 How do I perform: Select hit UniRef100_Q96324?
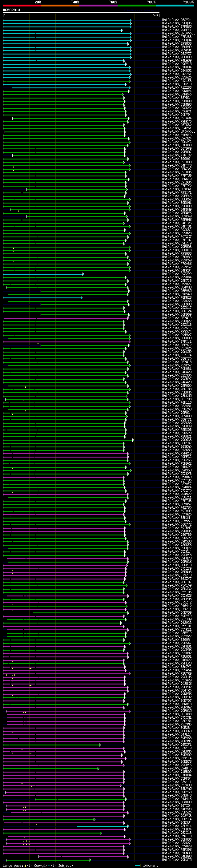click(177, 139)
